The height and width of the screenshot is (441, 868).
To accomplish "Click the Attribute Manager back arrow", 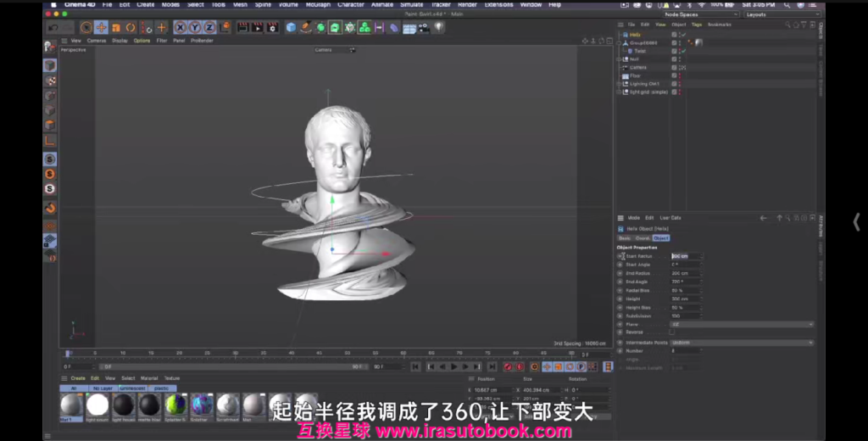I will (x=764, y=218).
